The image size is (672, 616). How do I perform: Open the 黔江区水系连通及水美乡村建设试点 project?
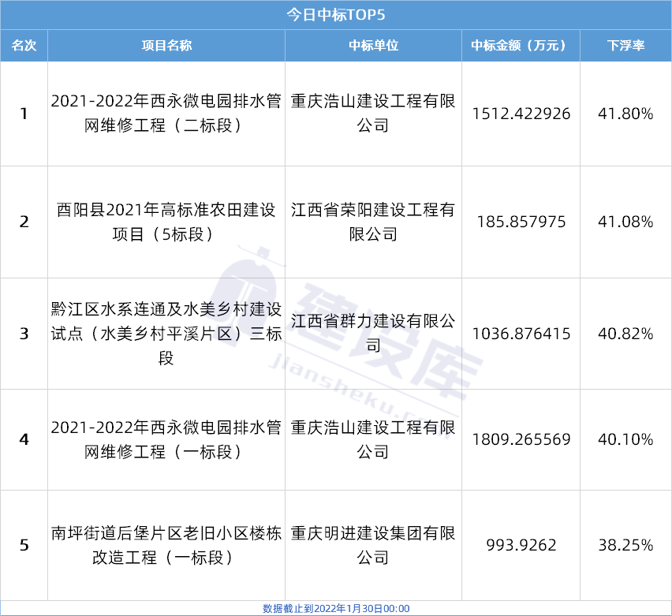pos(166,334)
